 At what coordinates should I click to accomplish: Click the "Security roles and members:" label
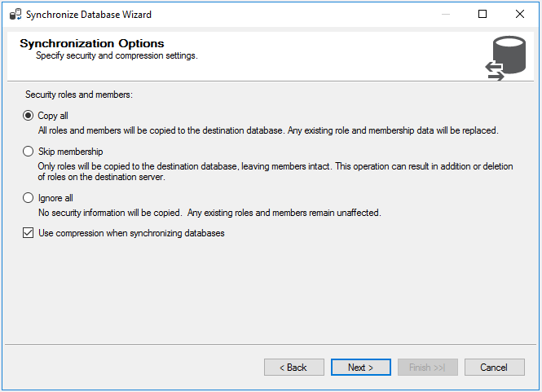tap(78, 95)
